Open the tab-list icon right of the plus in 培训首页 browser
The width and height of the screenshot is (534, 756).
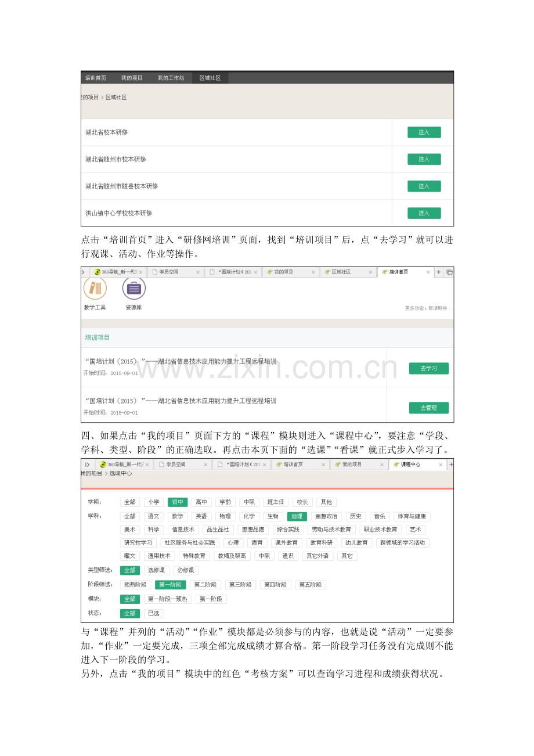click(x=449, y=272)
